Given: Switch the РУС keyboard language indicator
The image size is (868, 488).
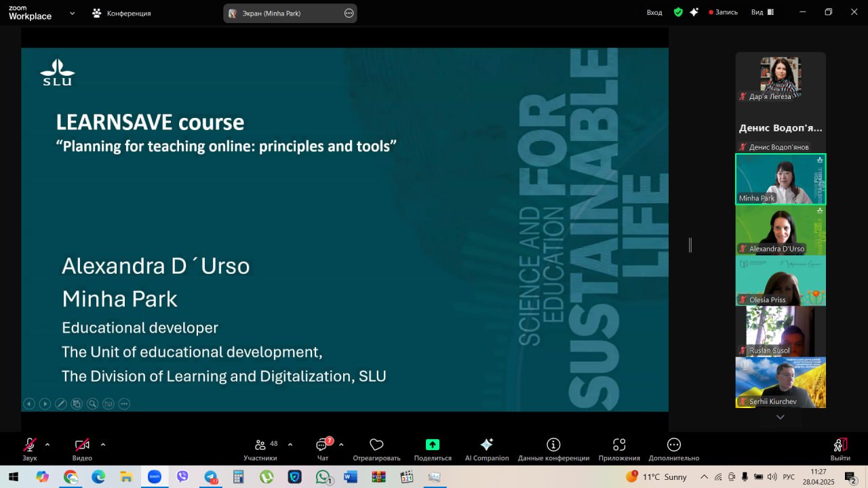Looking at the screenshot, I should coord(789,476).
